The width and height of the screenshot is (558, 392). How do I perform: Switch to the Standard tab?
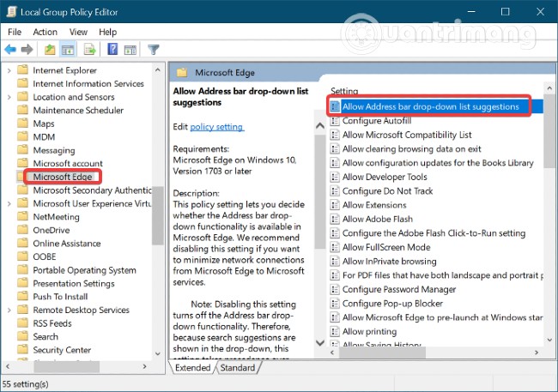pos(238,367)
